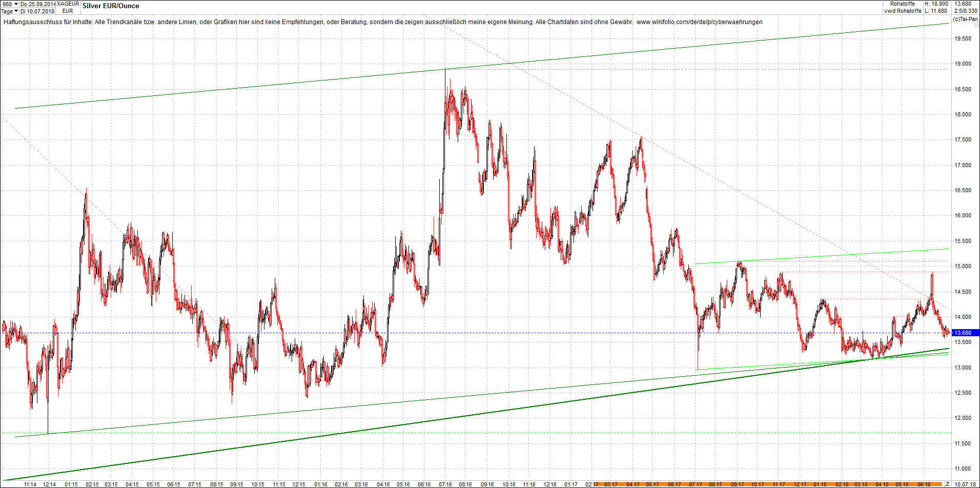Click the blue 13.680 price tag on axis

click(963, 333)
